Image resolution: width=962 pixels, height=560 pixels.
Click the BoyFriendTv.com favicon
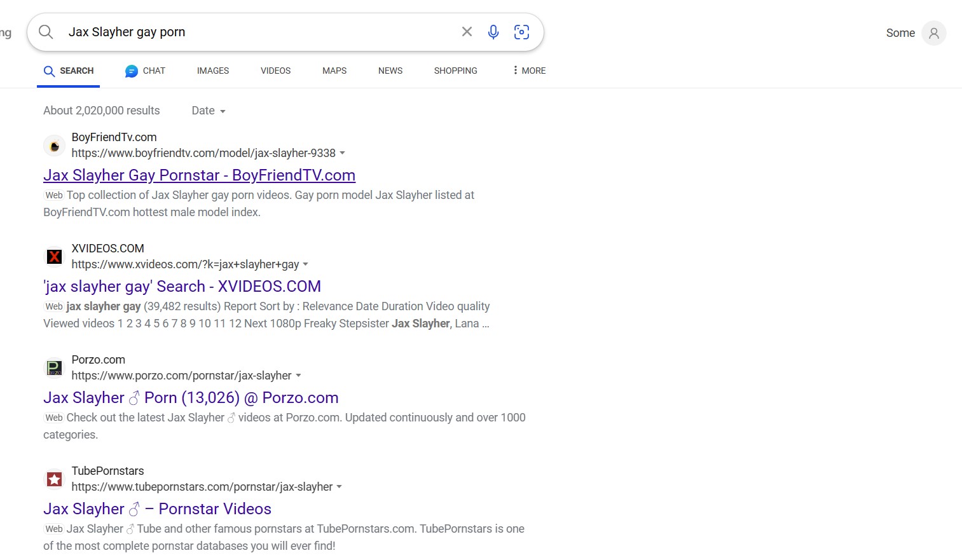[55, 146]
